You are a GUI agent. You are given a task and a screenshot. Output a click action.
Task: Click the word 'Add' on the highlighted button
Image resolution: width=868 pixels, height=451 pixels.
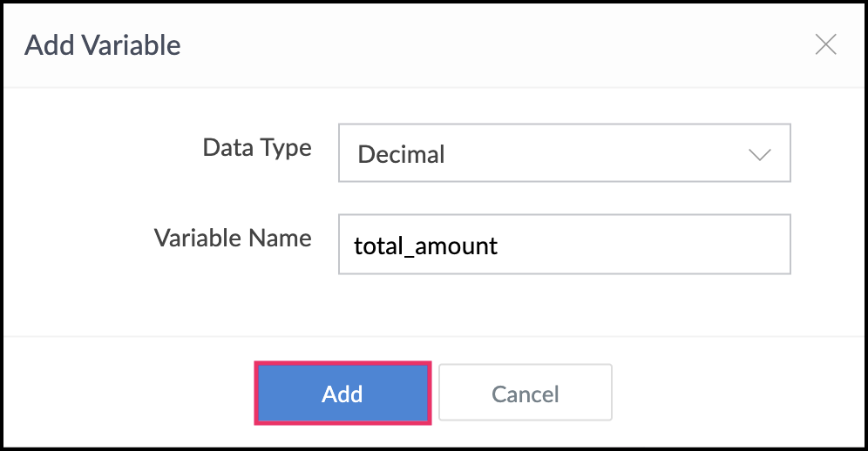342,394
